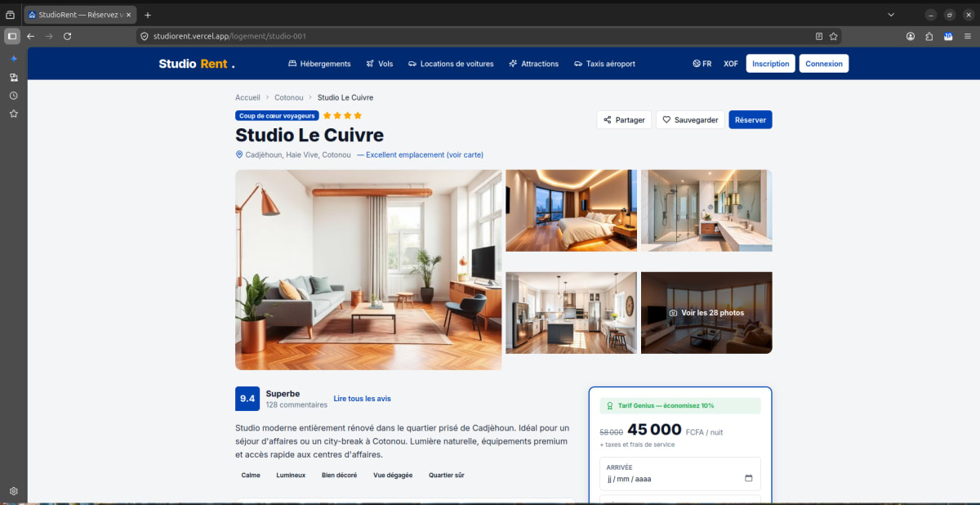Open the browser hamburger menu
Image resolution: width=980 pixels, height=505 pixels.
coord(967,36)
